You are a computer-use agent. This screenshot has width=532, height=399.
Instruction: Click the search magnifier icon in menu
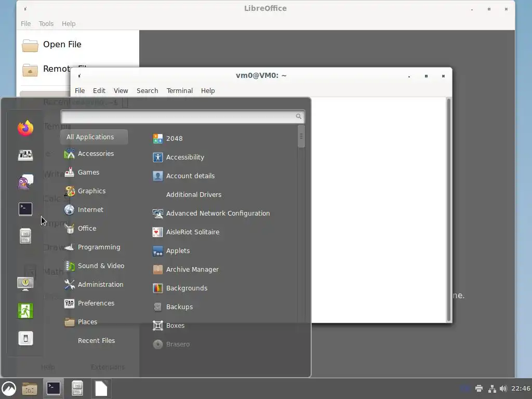pyautogui.click(x=299, y=116)
